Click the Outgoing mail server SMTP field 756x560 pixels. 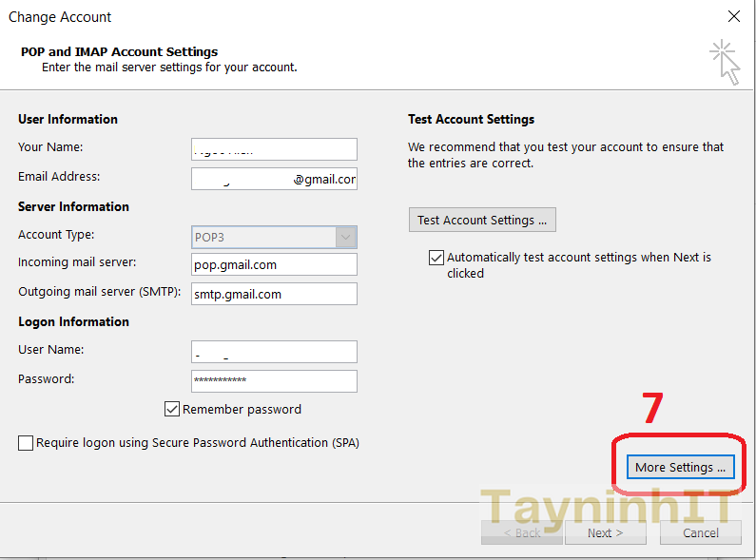(x=274, y=294)
